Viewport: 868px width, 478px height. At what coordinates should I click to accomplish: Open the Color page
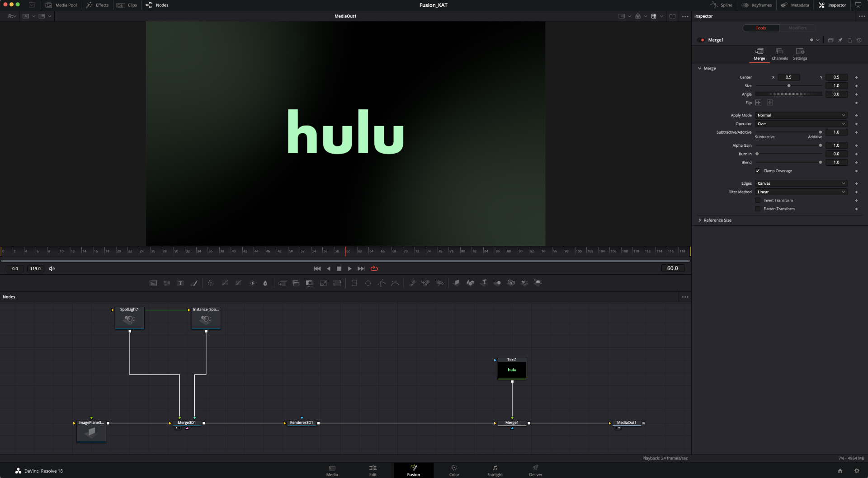454,470
